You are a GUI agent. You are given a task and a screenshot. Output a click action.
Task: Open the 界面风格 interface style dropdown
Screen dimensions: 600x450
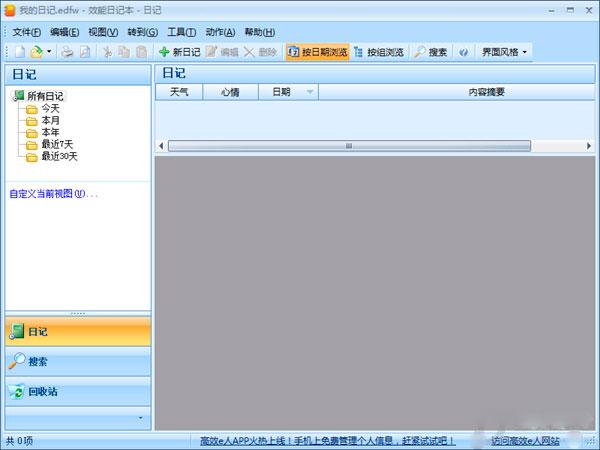tap(505, 51)
